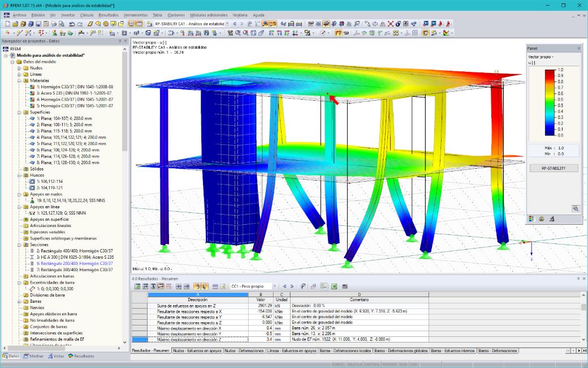This screenshot has width=588, height=368.
Task: Click the Open file folder icon
Action: 15,24
